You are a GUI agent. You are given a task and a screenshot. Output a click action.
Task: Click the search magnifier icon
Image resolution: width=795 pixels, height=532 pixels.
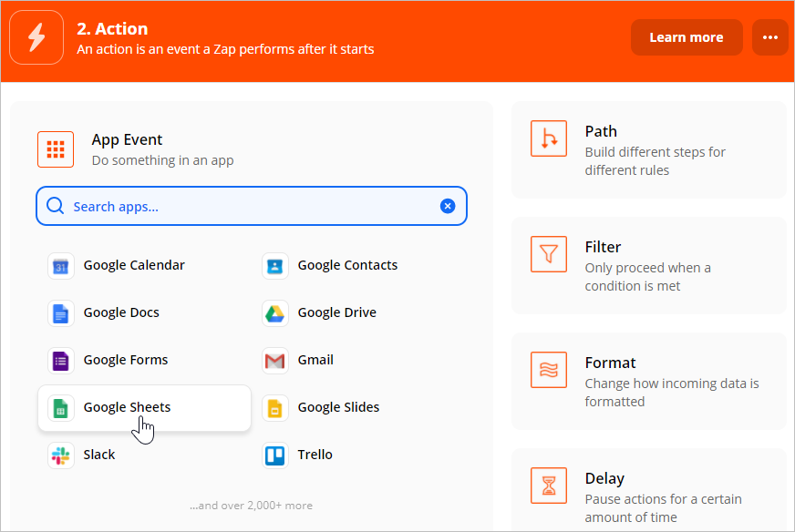click(56, 206)
